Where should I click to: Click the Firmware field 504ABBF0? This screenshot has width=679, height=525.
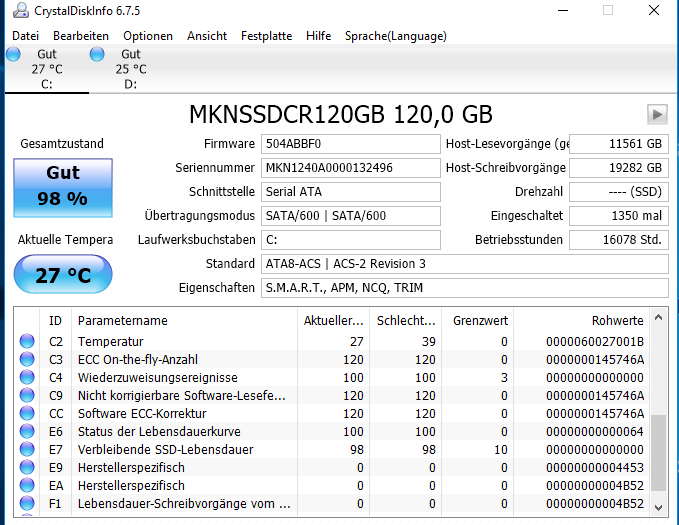tap(351, 144)
